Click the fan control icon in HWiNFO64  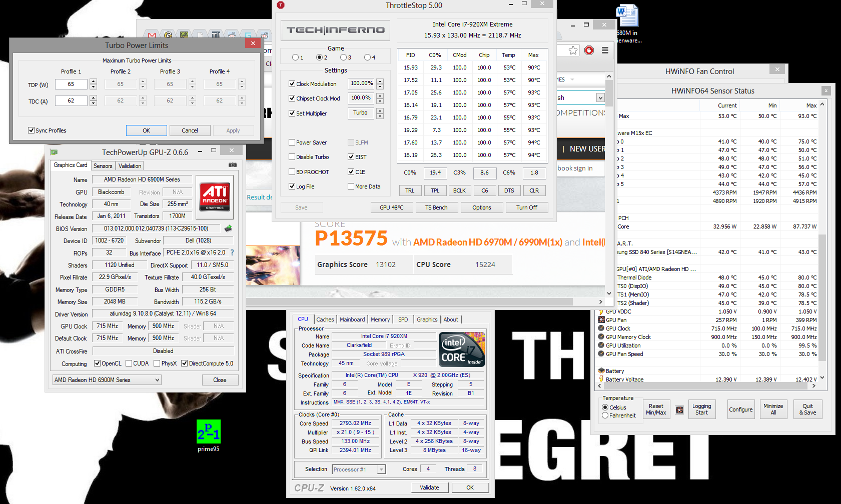click(x=679, y=410)
